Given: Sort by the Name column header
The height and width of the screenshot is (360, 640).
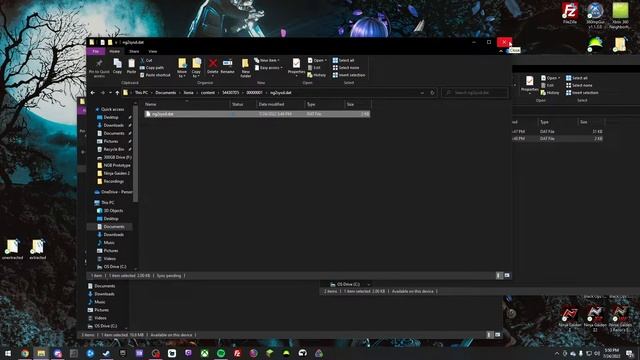Looking at the screenshot, I should (x=186, y=104).
